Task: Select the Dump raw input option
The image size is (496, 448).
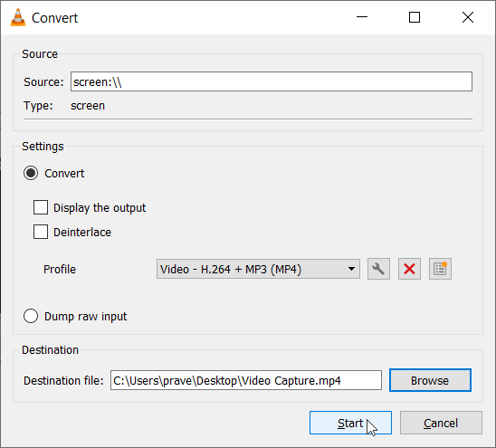Action: tap(31, 316)
